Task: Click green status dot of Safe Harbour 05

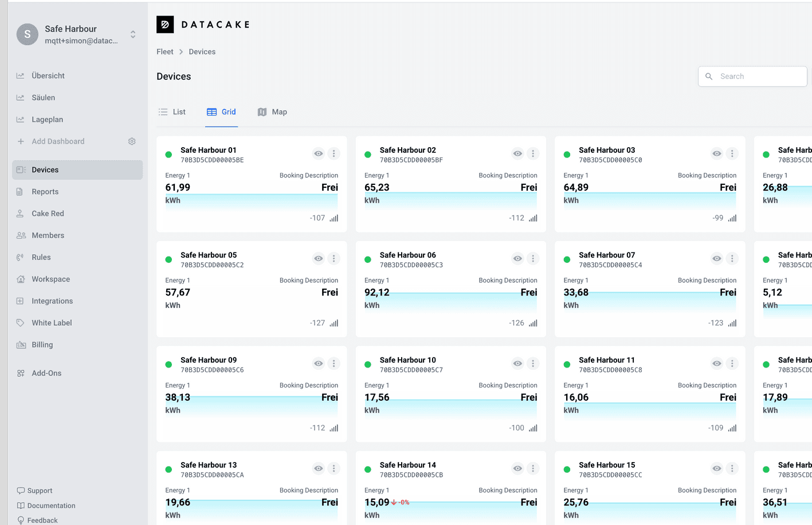Action: point(168,259)
